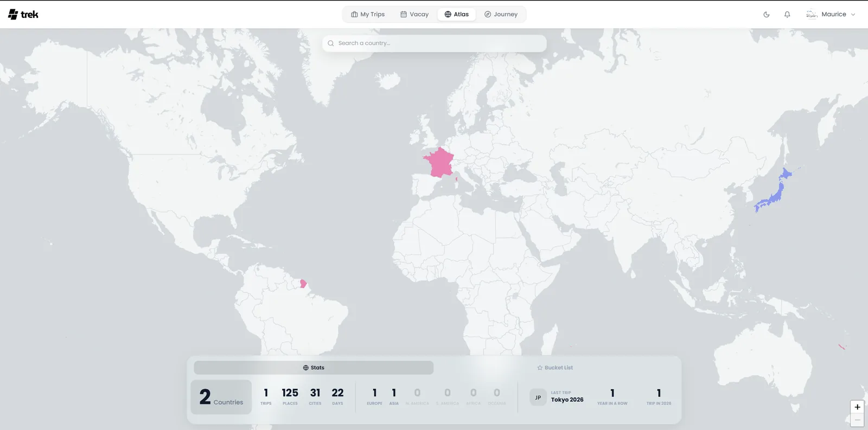Click the 2 Countries stat card
Image resolution: width=868 pixels, height=430 pixels.
[221, 397]
